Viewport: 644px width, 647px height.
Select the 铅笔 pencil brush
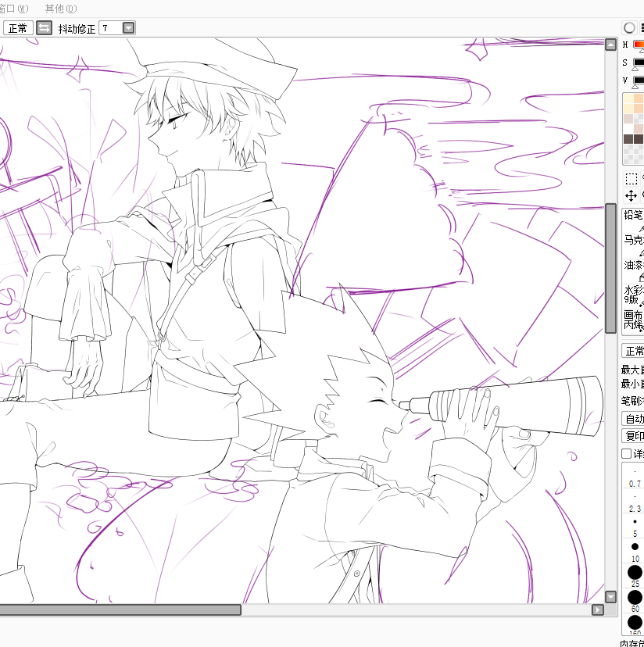tap(633, 221)
